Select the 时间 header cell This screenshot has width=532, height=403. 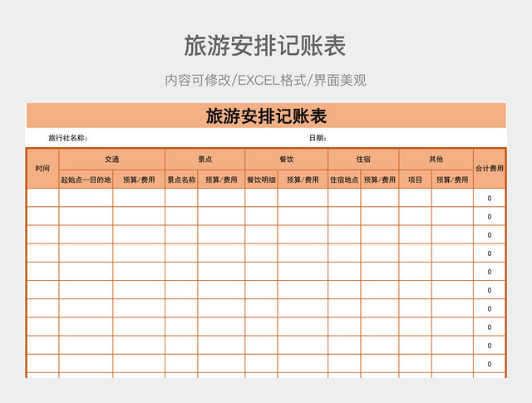(42, 169)
